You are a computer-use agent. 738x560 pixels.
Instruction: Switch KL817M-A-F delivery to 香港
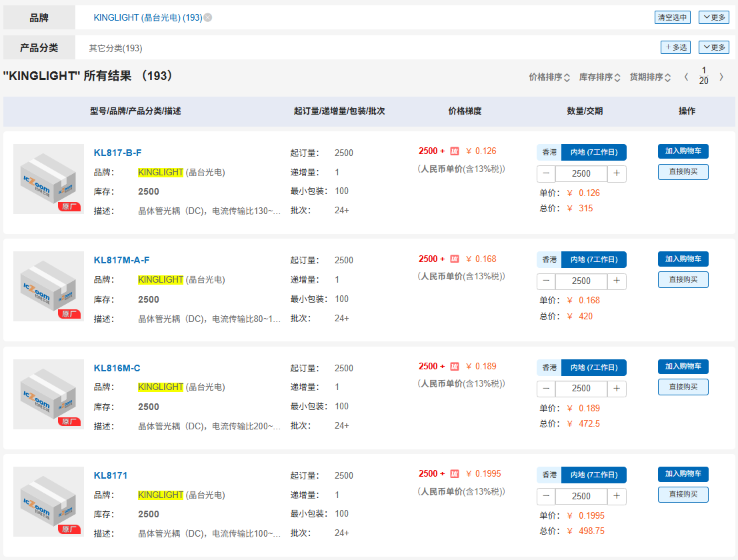click(x=549, y=259)
